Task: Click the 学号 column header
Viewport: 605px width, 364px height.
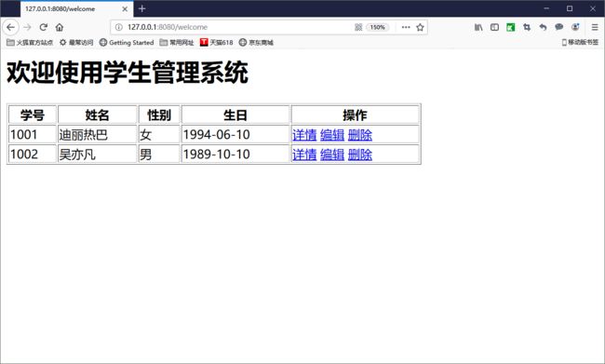Action: pyautogui.click(x=33, y=115)
